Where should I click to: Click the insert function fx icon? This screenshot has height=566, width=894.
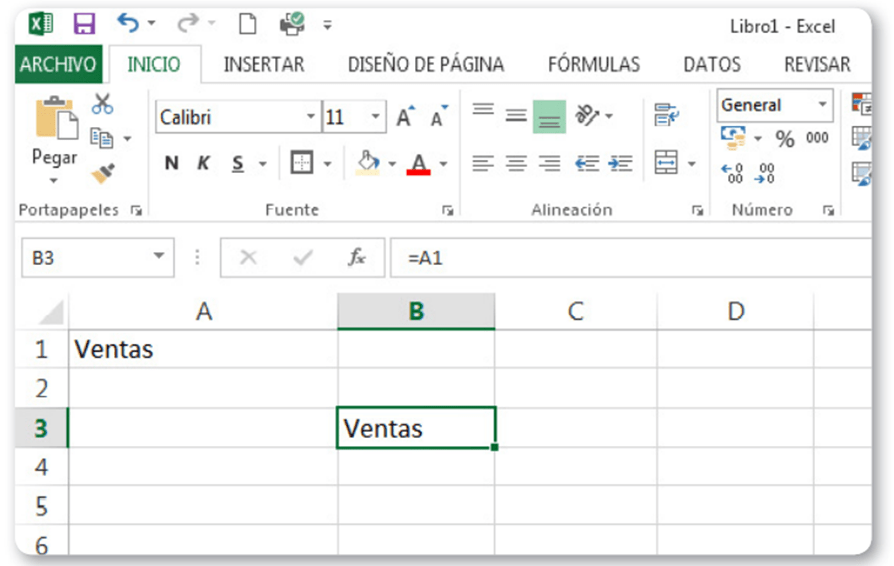(x=357, y=258)
